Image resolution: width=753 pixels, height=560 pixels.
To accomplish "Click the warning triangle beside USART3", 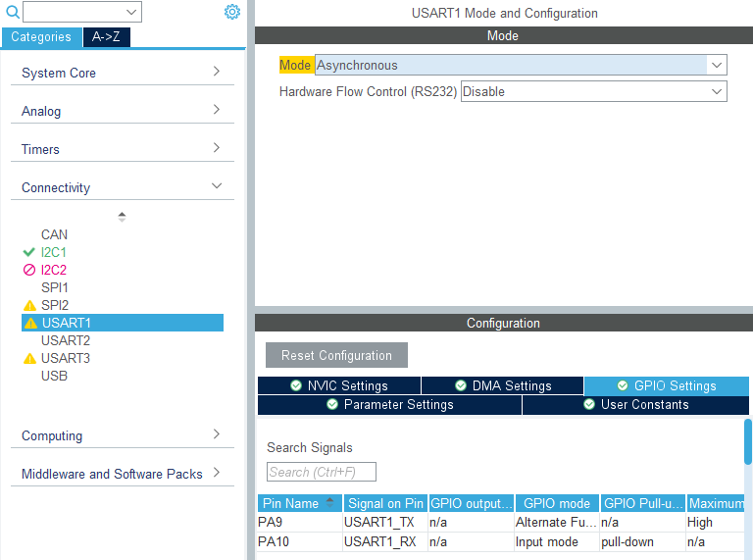I will (29, 359).
